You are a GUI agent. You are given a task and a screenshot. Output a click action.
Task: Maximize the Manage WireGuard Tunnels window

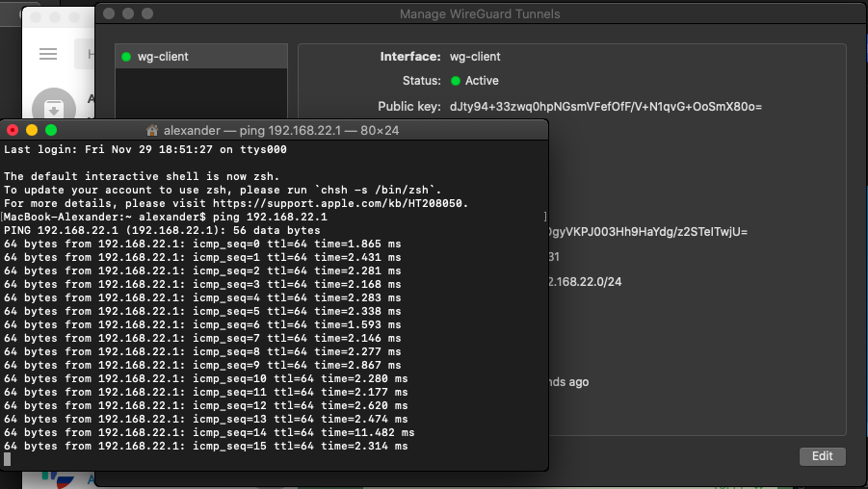click(x=147, y=14)
